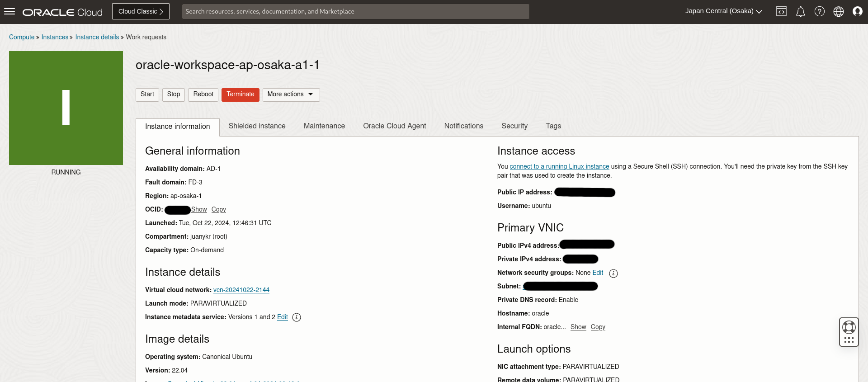Image resolution: width=868 pixels, height=382 pixels.
Task: Click the Stop instance button
Action: tap(174, 94)
